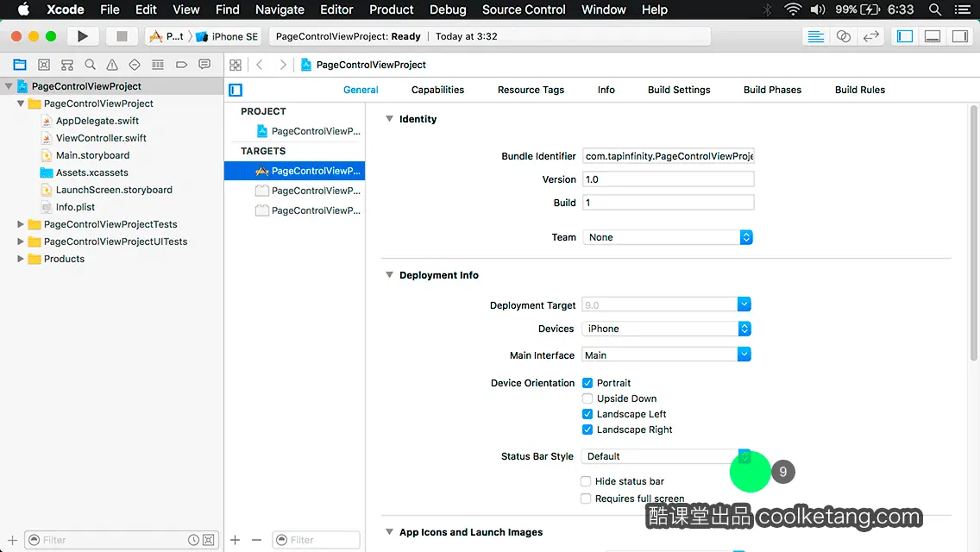Open the Issue navigator

(112, 65)
